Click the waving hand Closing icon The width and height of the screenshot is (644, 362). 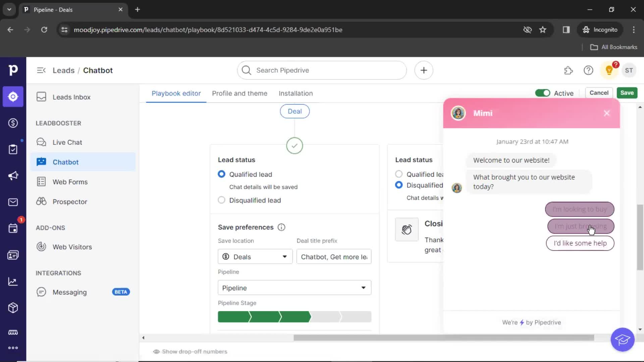pos(407,230)
